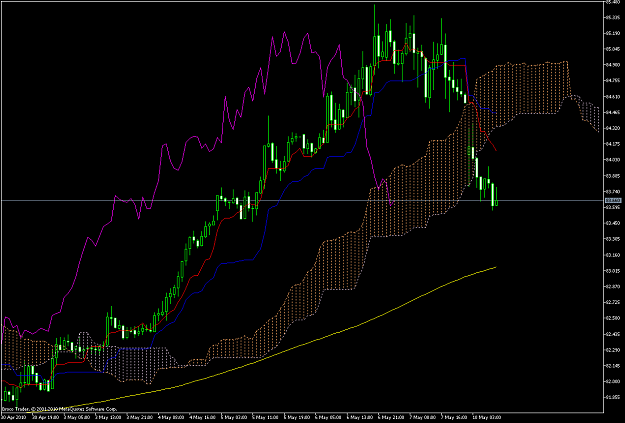Click the 93.450 price axis label
This screenshot has width=625, height=423.
point(613,223)
